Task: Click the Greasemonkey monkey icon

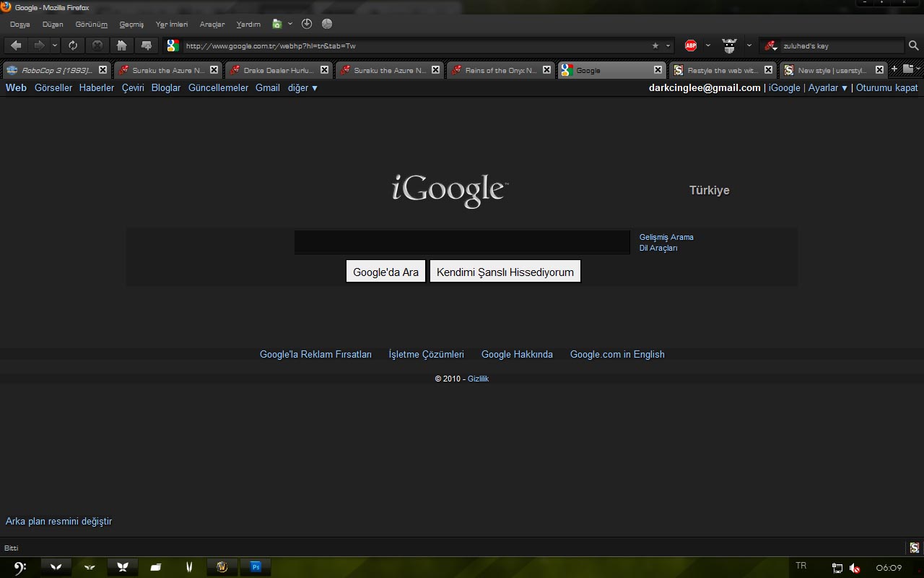Action: click(x=730, y=46)
